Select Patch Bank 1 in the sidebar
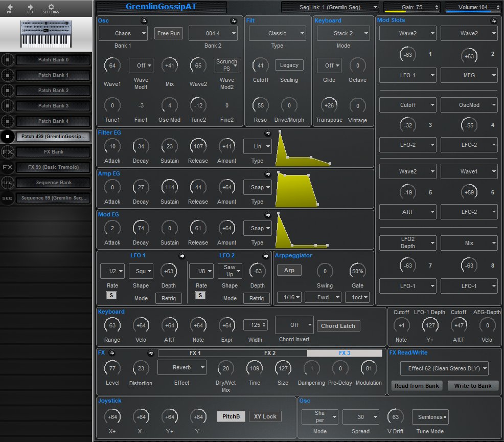The width and height of the screenshot is (504, 442). (53, 75)
